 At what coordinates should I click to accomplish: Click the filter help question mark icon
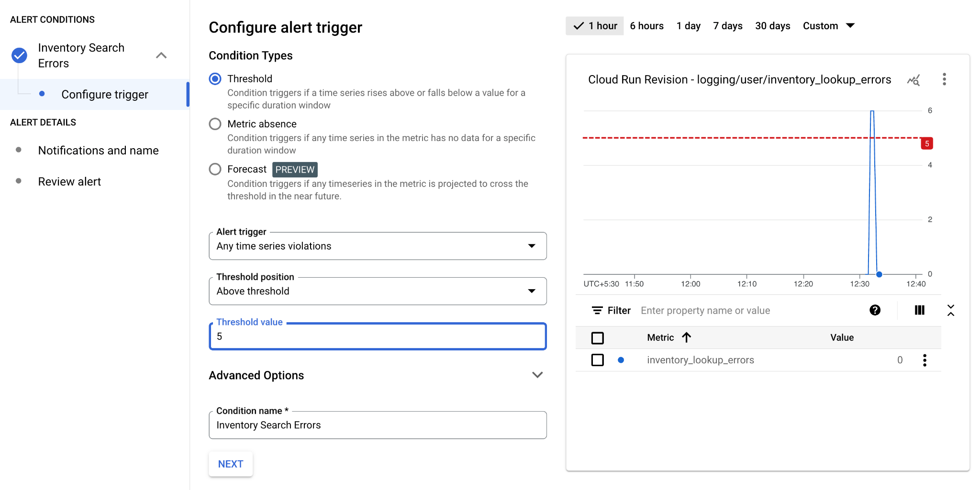(875, 310)
